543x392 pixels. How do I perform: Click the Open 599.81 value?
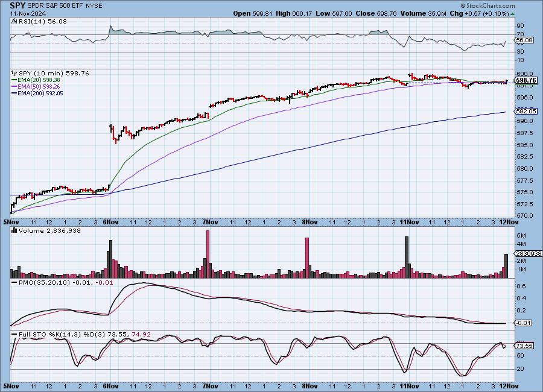click(254, 13)
